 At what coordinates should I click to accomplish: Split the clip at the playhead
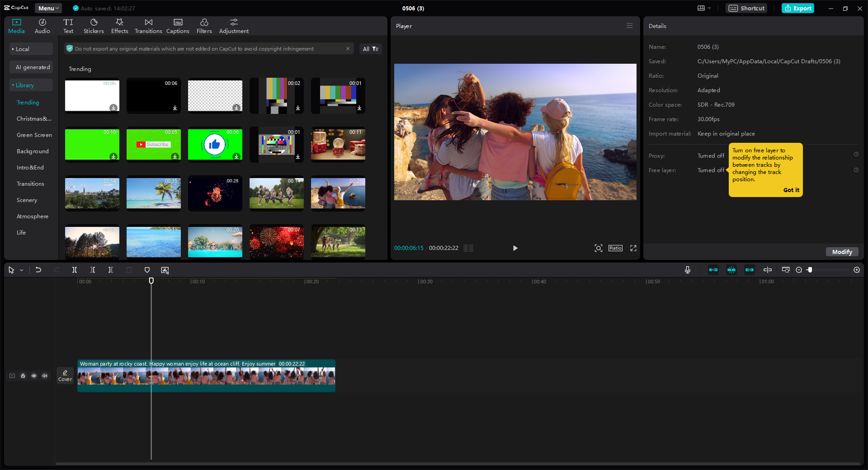75,270
